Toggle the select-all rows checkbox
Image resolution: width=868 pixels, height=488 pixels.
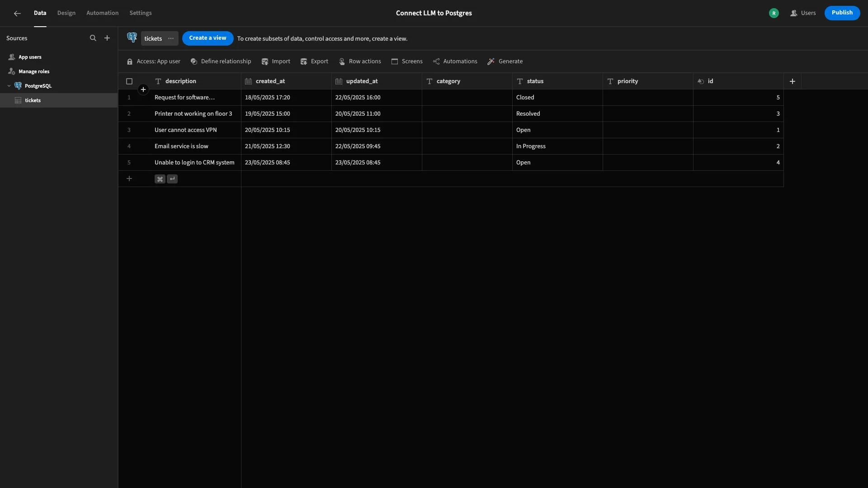(129, 81)
